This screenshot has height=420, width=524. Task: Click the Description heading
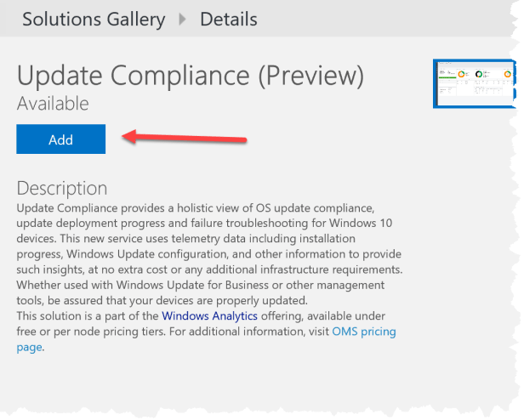click(x=62, y=188)
